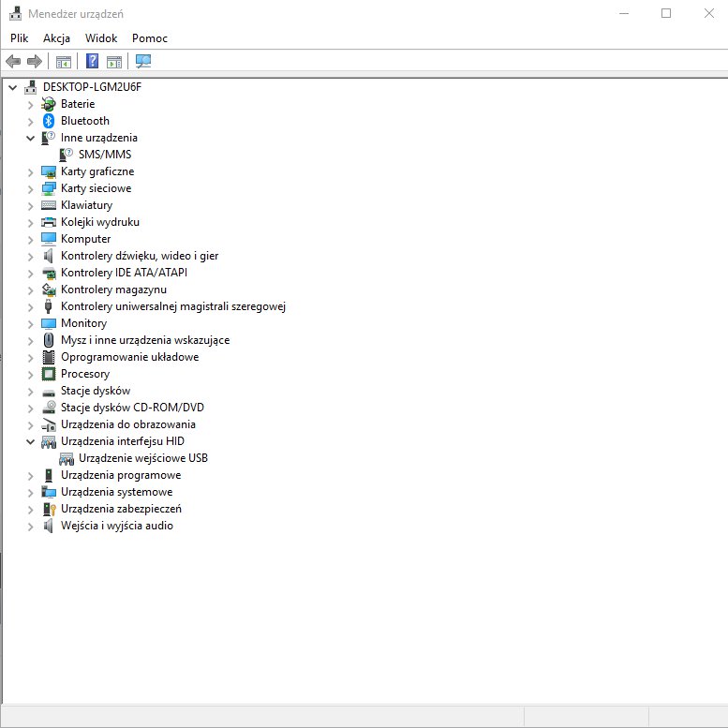The height and width of the screenshot is (728, 728).
Task: Click the USB plug icon of Kontrolery uniwersalnej
Action: (49, 306)
